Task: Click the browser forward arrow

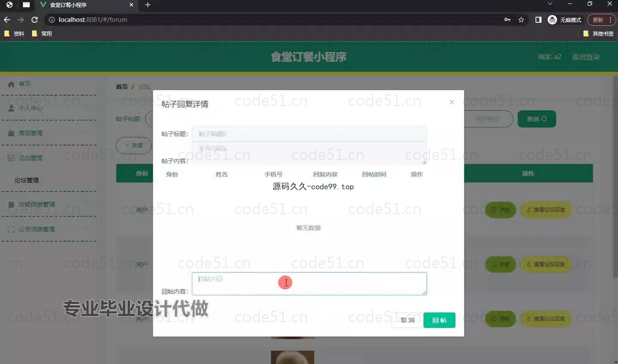Action: coord(21,20)
